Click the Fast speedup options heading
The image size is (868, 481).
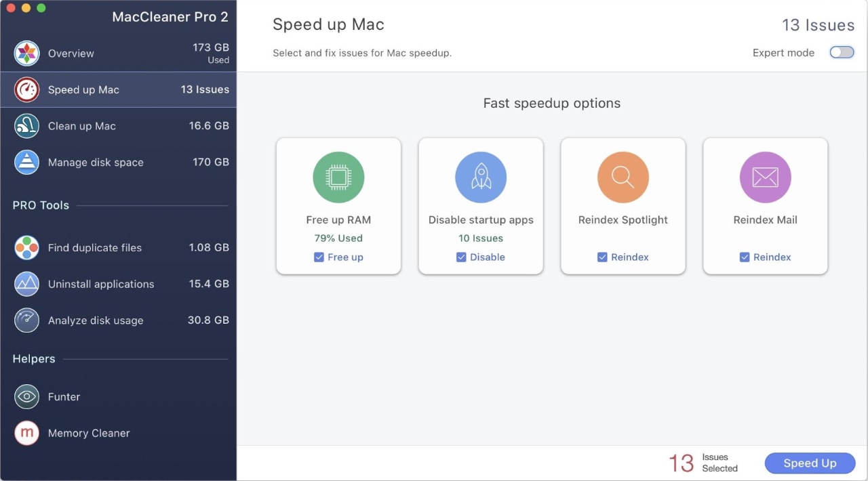552,104
